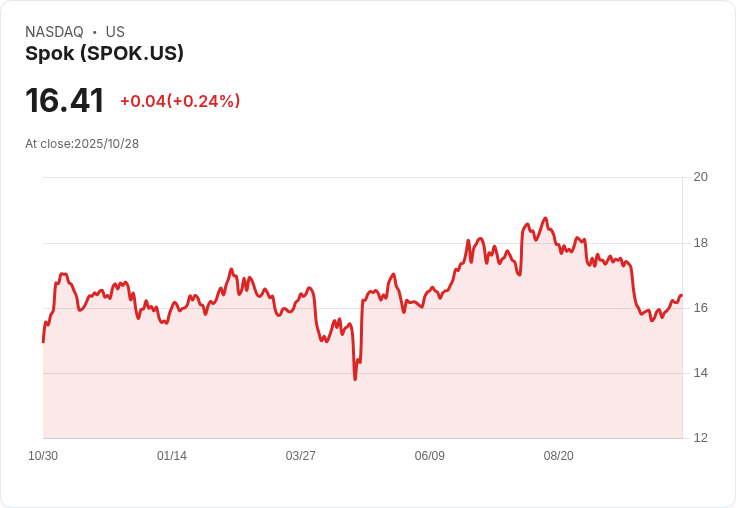
Task: Click the lowest dip of the price line
Action: click(355, 379)
